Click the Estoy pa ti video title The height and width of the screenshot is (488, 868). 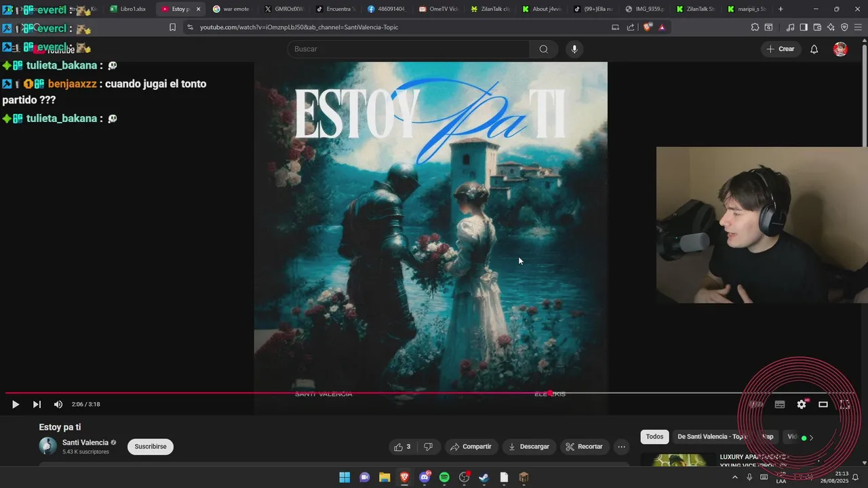coord(60,427)
